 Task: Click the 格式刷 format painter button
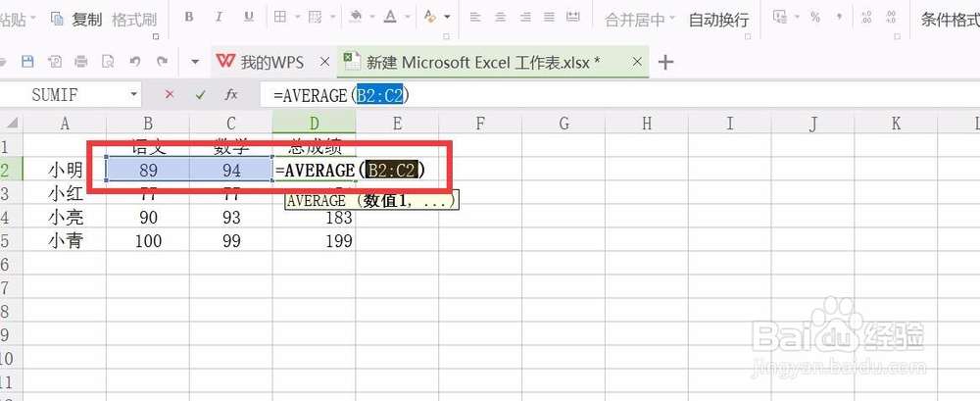coord(134,20)
